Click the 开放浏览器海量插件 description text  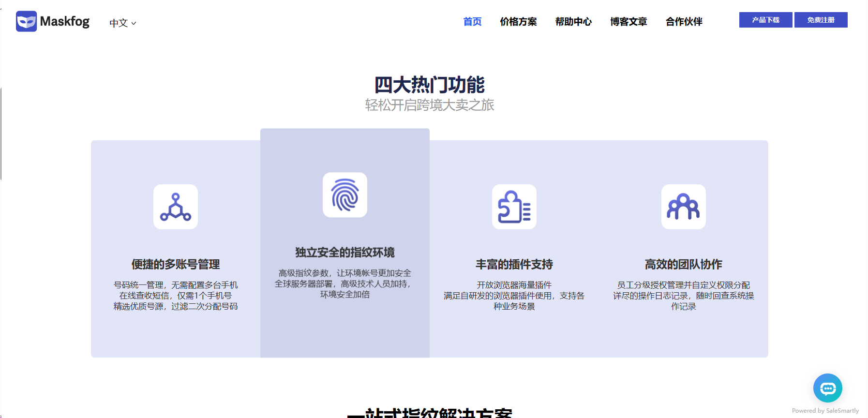pyautogui.click(x=514, y=296)
